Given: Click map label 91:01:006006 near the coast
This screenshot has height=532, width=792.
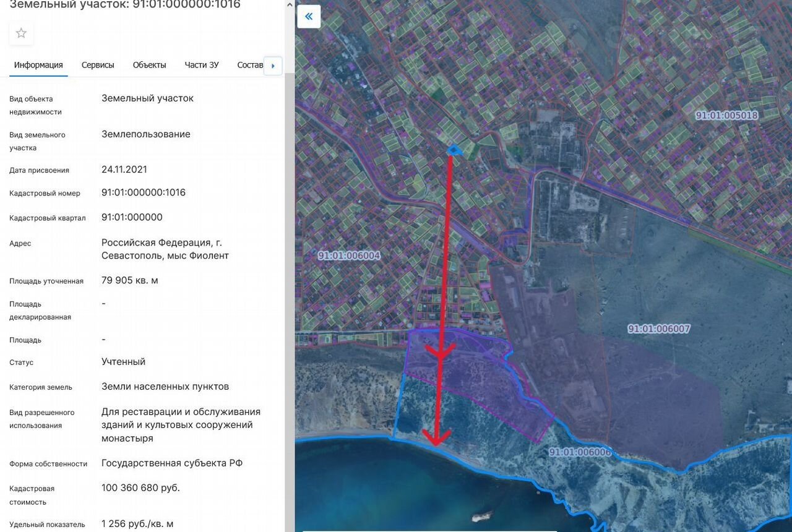Looking at the screenshot, I should click(x=580, y=452).
